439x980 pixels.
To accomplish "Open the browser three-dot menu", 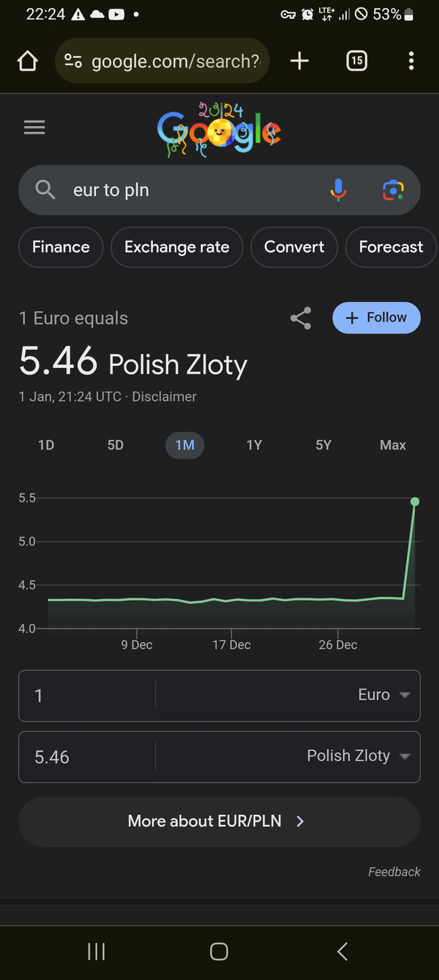I will [411, 61].
